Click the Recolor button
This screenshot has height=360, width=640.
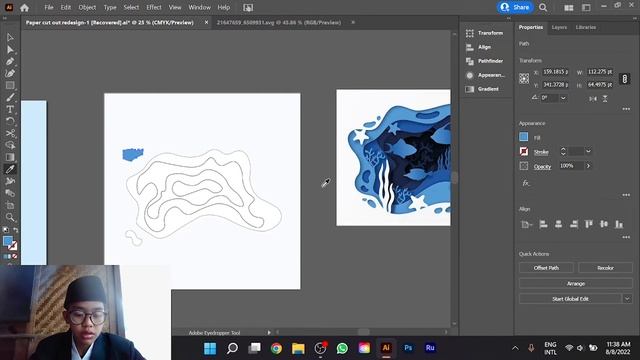605,268
